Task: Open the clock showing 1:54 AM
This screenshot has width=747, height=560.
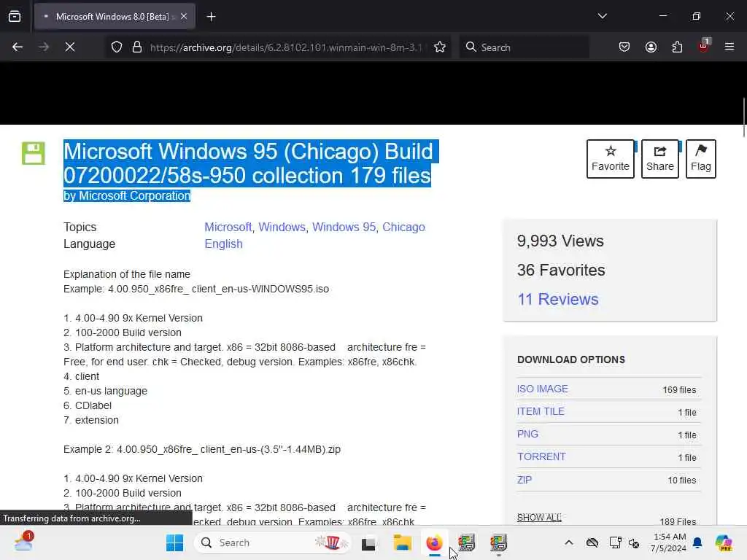Action: 668,542
